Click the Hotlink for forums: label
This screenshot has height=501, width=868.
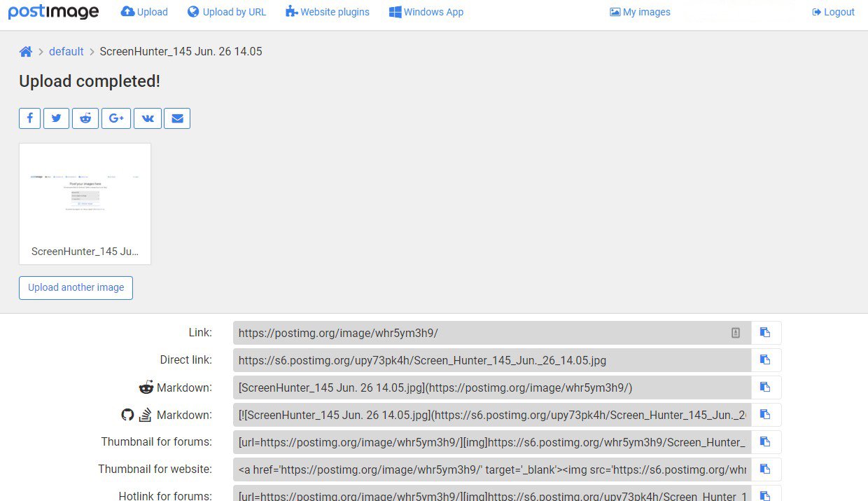pos(165,495)
